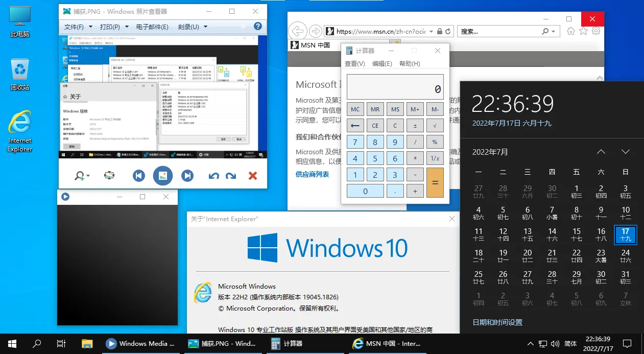The width and height of the screenshot is (644, 354).
Task: Delete image with red X in Photo Viewer
Action: coord(252,176)
